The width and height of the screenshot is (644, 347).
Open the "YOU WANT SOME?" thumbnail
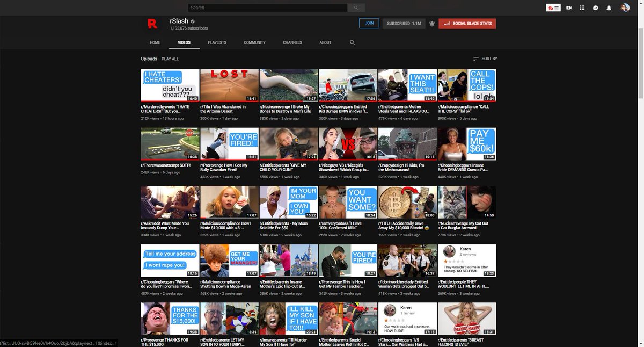point(348,203)
